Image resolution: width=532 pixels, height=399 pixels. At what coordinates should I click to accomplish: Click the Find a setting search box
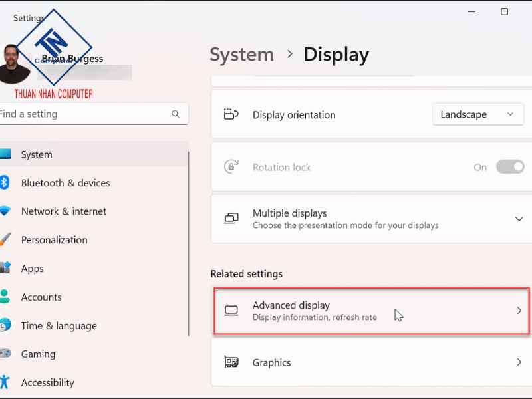click(x=86, y=114)
